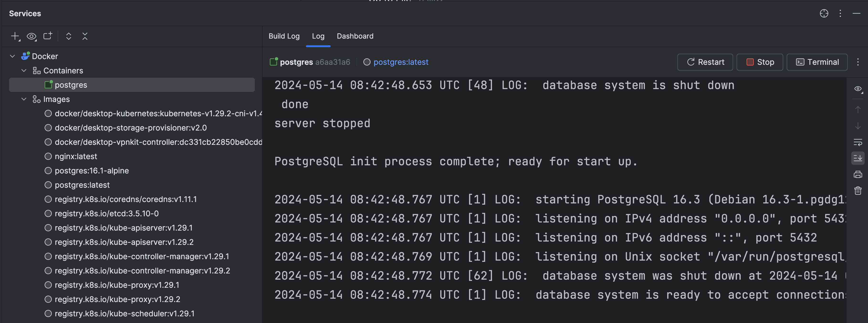Click the Print log icon
This screenshot has height=323, width=868.
[x=858, y=174]
